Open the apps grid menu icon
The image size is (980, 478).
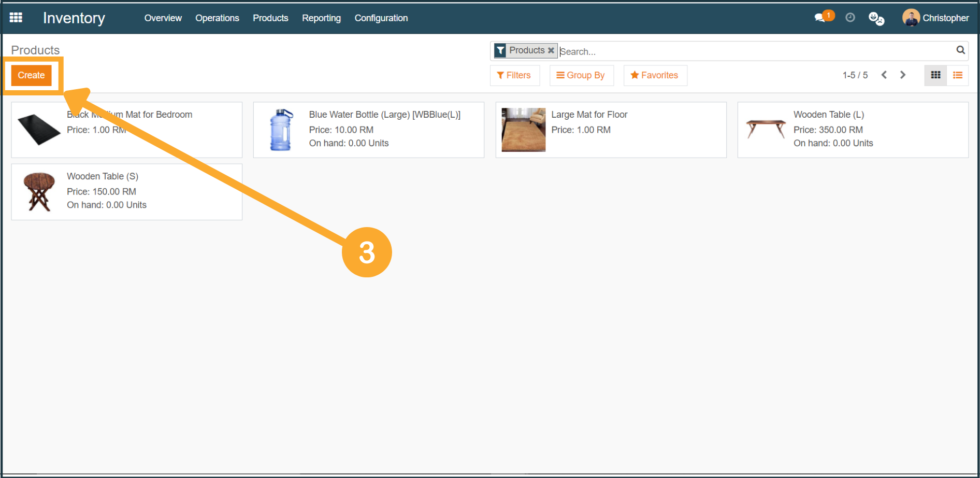(16, 18)
